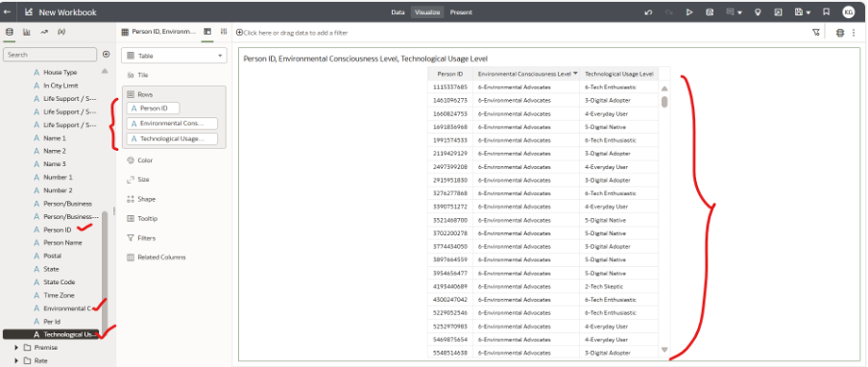Viewport: 868px width, 367px height.
Task: Open Insights lightbulb icon
Action: tap(758, 12)
